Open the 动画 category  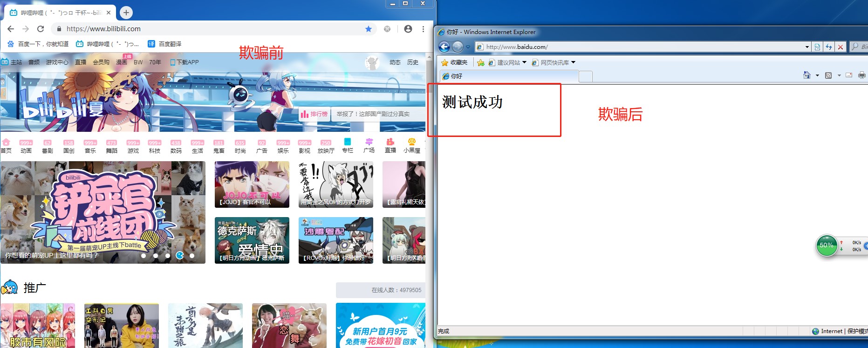click(x=26, y=147)
